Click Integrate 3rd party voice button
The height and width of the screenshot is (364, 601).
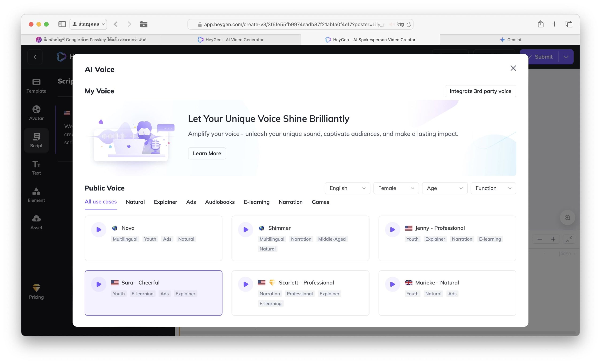click(x=480, y=91)
